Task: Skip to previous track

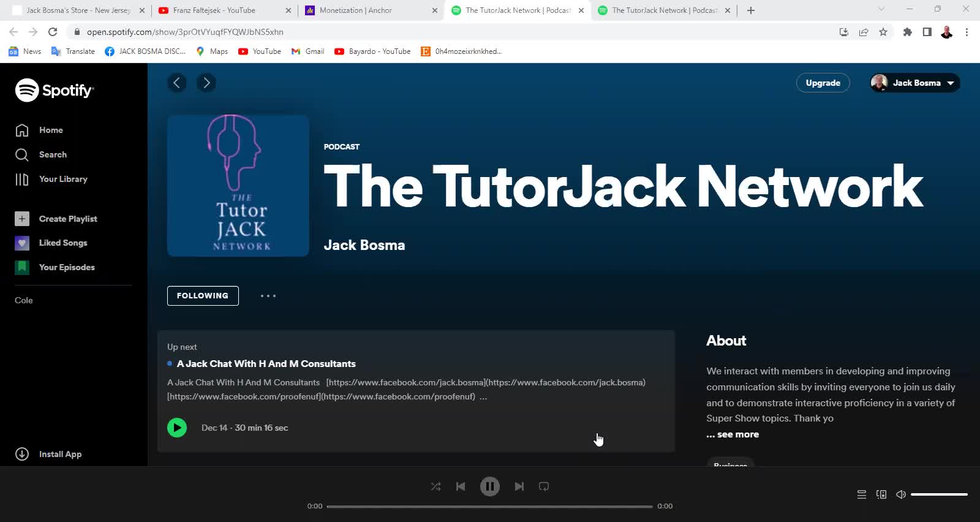Action: pos(461,486)
